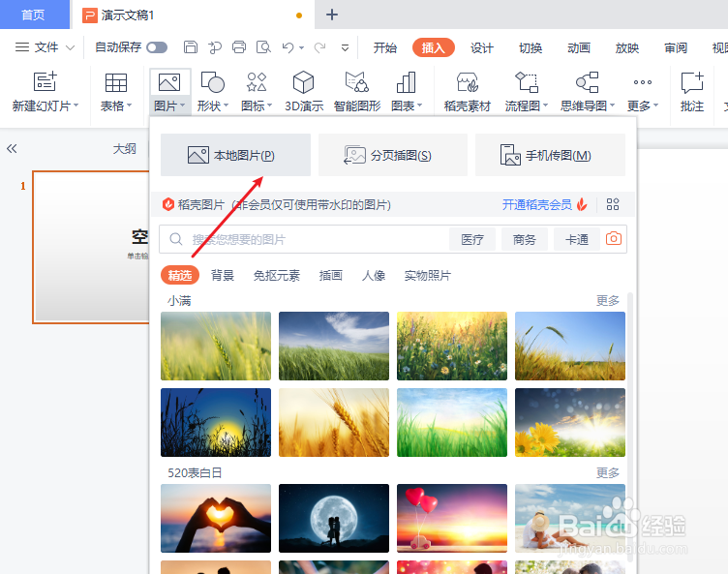This screenshot has width=728, height=574.
Task: Open the Icons (图标) gallery icon
Action: (257, 82)
